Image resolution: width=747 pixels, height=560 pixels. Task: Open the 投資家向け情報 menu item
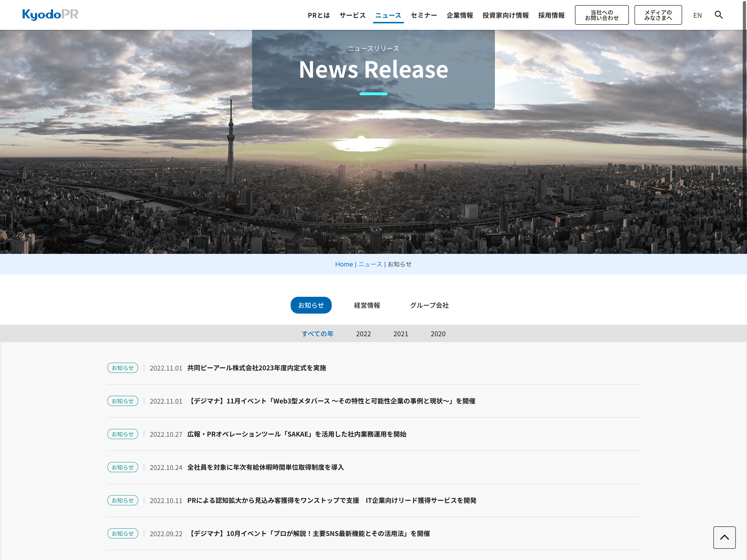(x=505, y=15)
